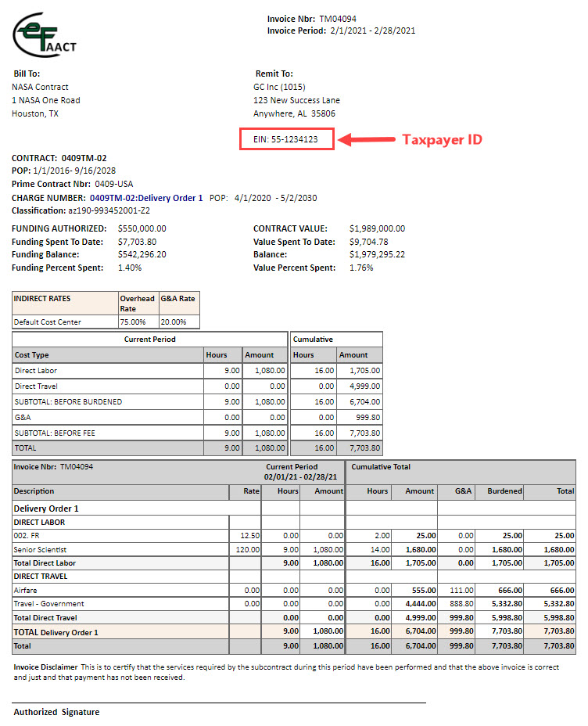Viewport: 588px width, 726px height.
Task: Select the Overhead Rate column header
Action: pos(138,304)
